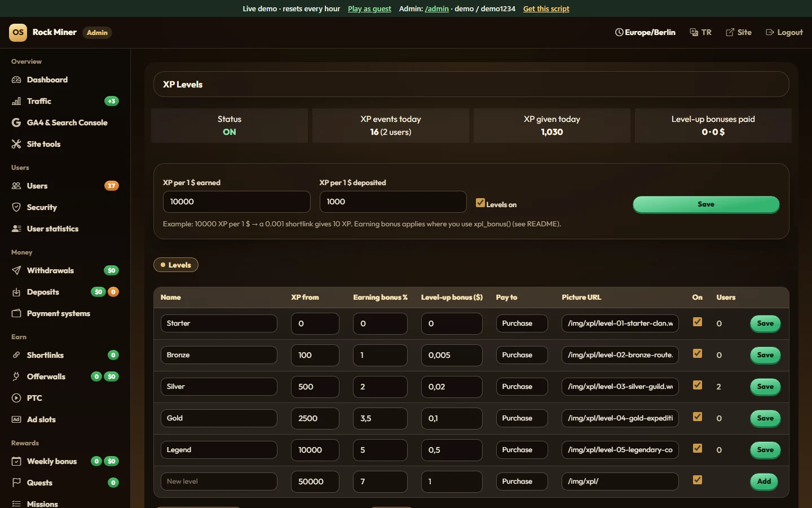812x508 pixels.
Task: Click the Deposits icon in sidebar
Action: coord(16,292)
